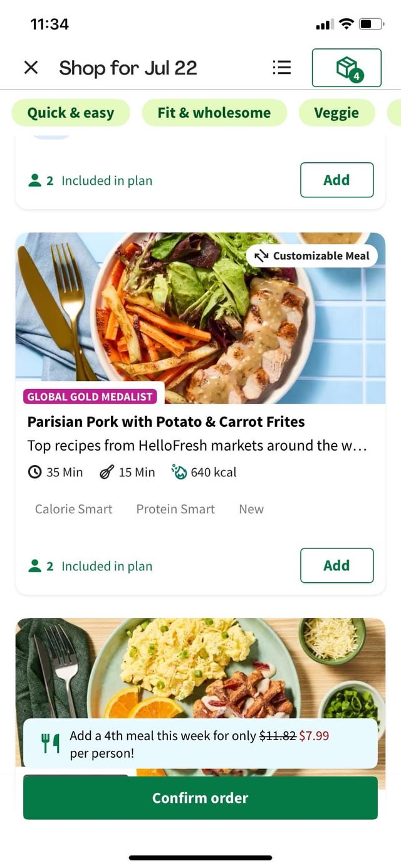Select the Fit & wholesome filter
Image resolution: width=401 pixels, height=868 pixels.
(x=214, y=113)
